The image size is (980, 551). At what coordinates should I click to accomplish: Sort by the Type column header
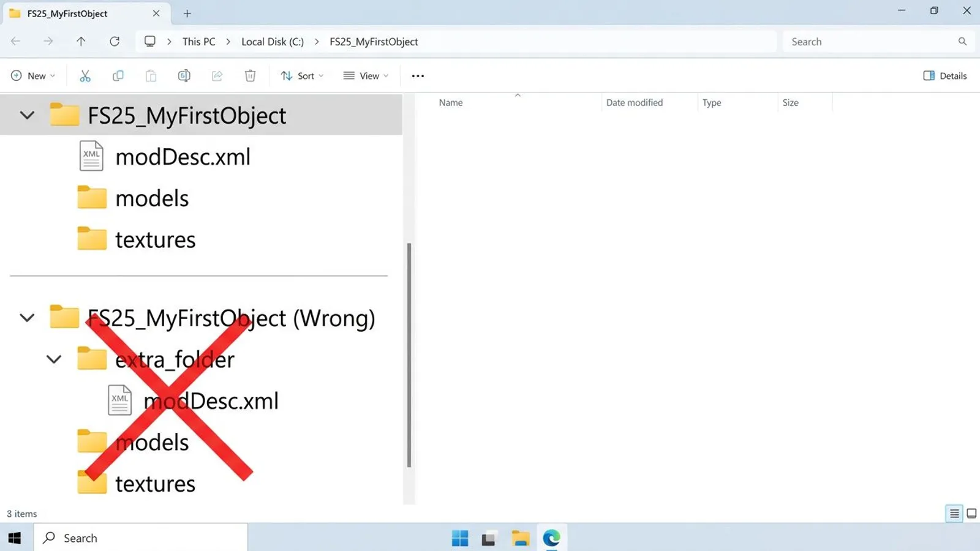pos(712,103)
